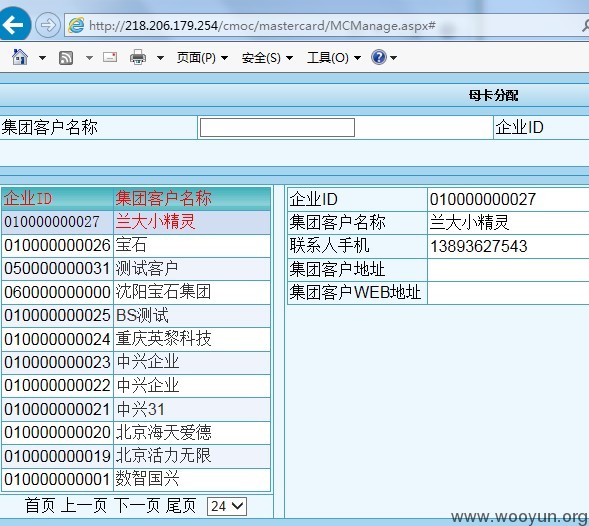Click the read mail icon
The width and height of the screenshot is (589, 526).
[x=110, y=57]
